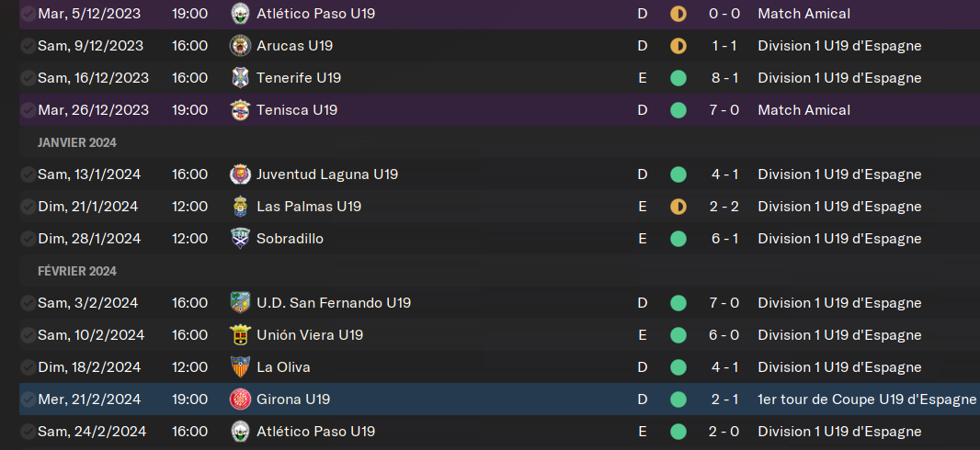Toggle the checkmark for the 21/2/2024 Girona match

point(28,399)
